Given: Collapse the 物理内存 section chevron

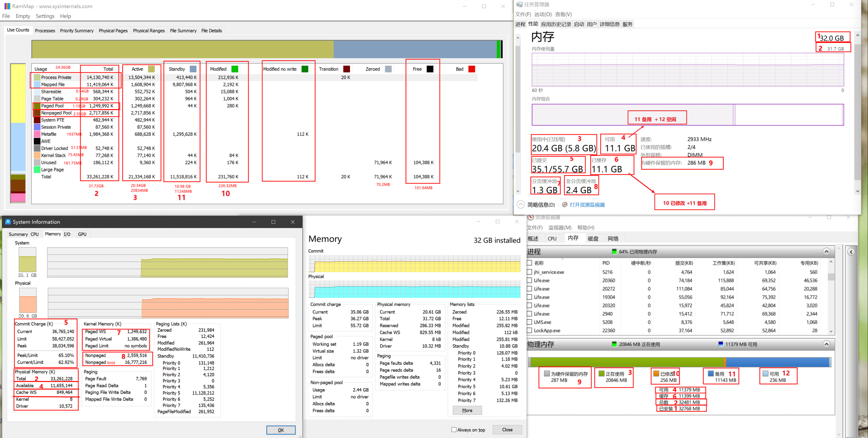Looking at the screenshot, I should tap(826, 344).
